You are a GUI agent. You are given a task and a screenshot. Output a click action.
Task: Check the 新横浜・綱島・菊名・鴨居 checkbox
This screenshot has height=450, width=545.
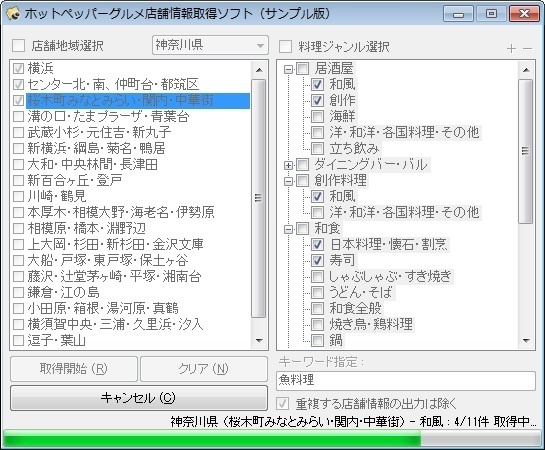(x=18, y=148)
